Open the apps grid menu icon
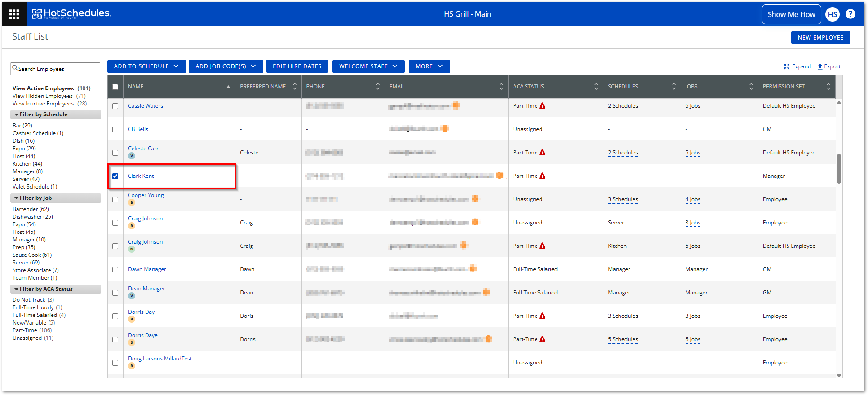Viewport: 868px width, 395px height. point(14,14)
